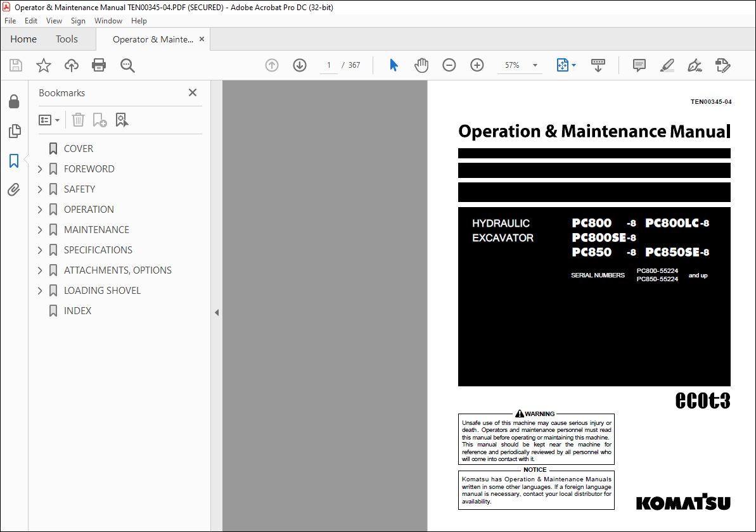756x532 pixels.
Task: Click the page number input field
Action: (329, 65)
